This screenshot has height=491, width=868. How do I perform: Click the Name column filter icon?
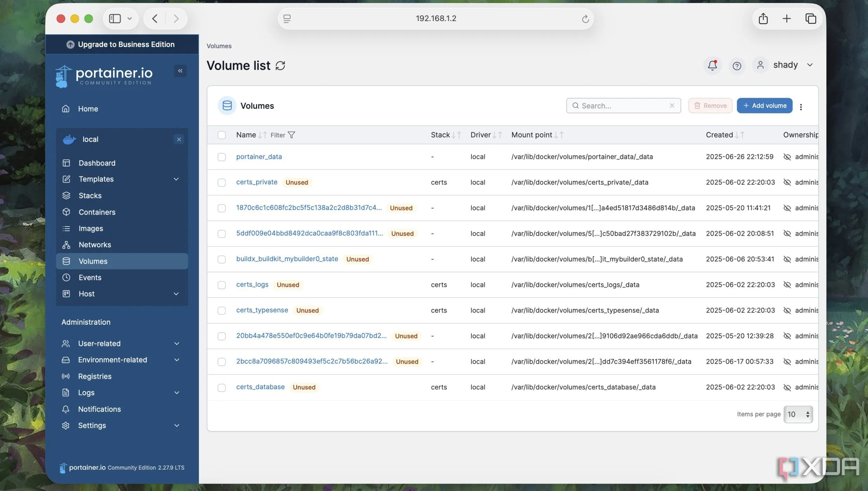click(x=291, y=135)
